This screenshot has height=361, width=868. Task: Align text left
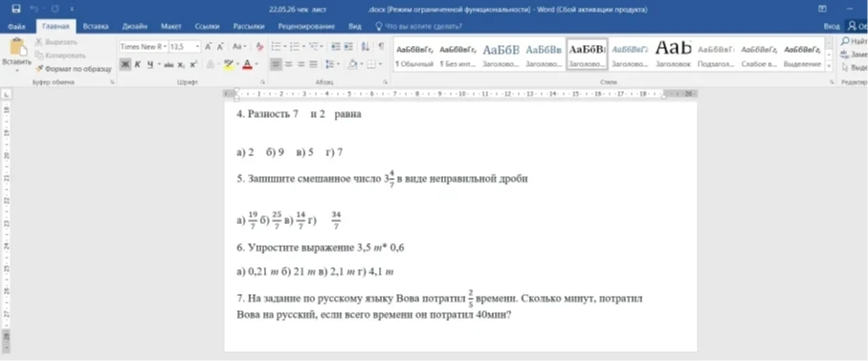click(276, 65)
